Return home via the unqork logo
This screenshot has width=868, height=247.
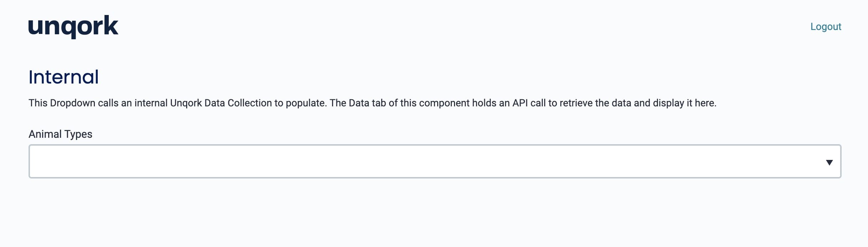coord(73,27)
